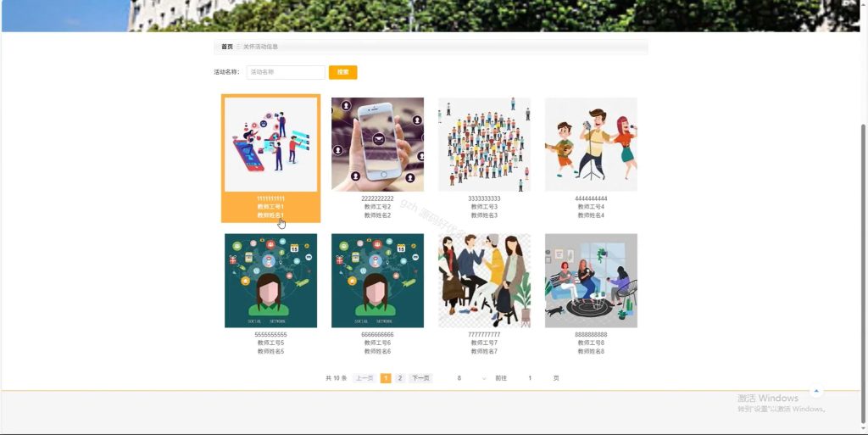Screen dimensions: 868x435
Task: Open the page-size dropdown showing 8
Action: [x=470, y=378]
